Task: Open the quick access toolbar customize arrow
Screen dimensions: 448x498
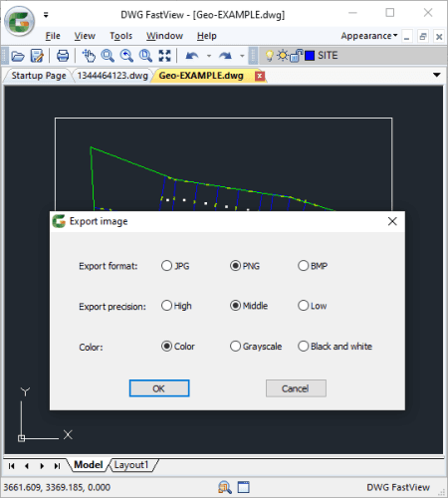Action: 46,15
